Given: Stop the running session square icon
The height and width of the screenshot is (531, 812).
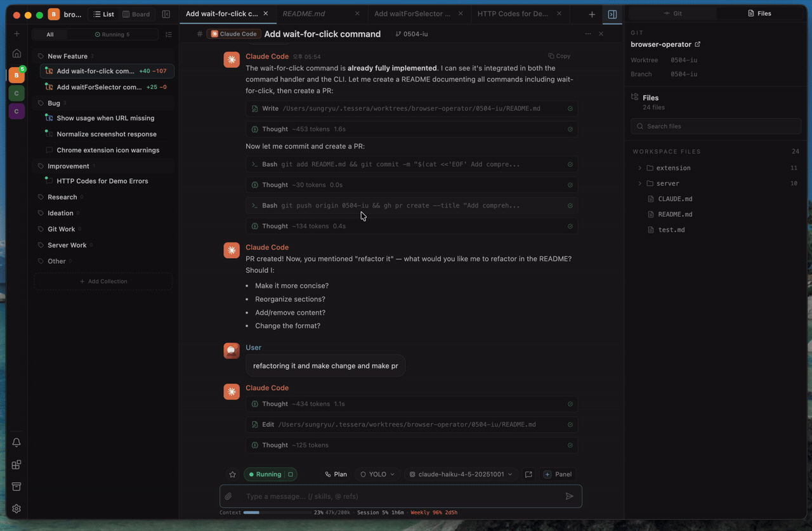Looking at the screenshot, I should pyautogui.click(x=291, y=475).
